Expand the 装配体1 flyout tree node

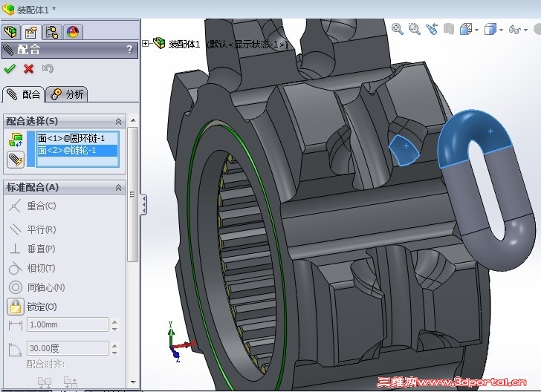click(146, 44)
